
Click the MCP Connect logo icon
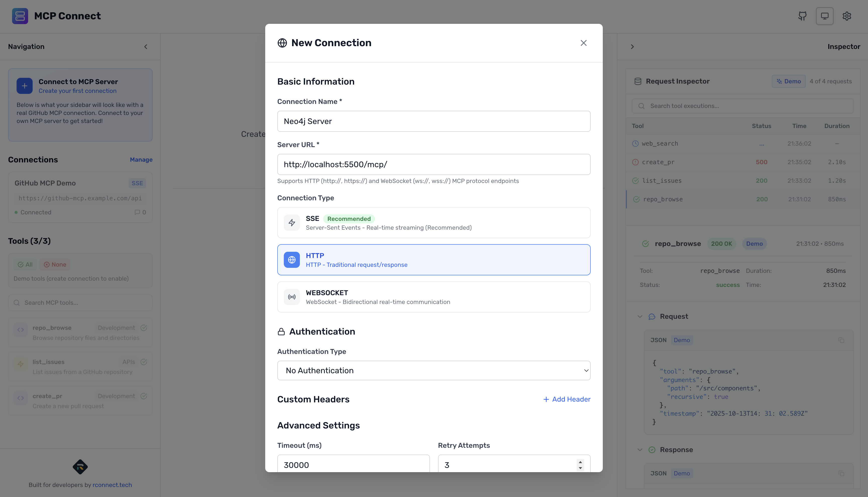coord(20,16)
